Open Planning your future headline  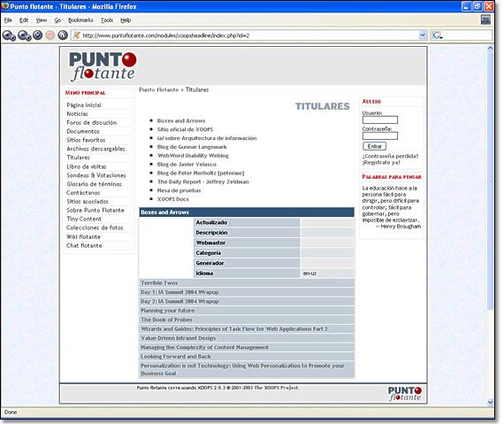(167, 311)
